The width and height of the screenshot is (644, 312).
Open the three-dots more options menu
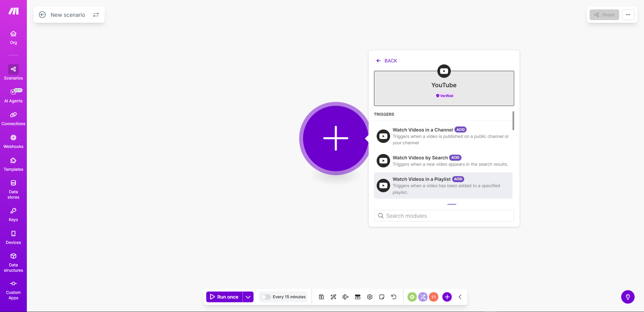(x=628, y=15)
